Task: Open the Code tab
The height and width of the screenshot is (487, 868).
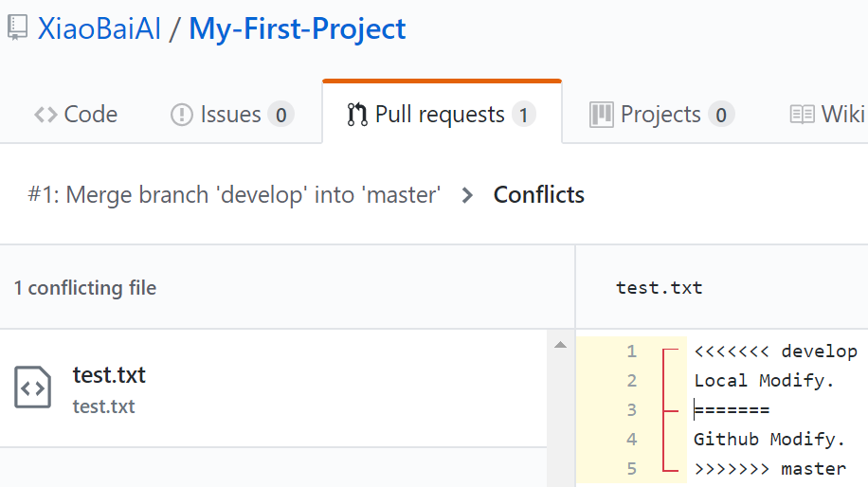Action: point(76,115)
